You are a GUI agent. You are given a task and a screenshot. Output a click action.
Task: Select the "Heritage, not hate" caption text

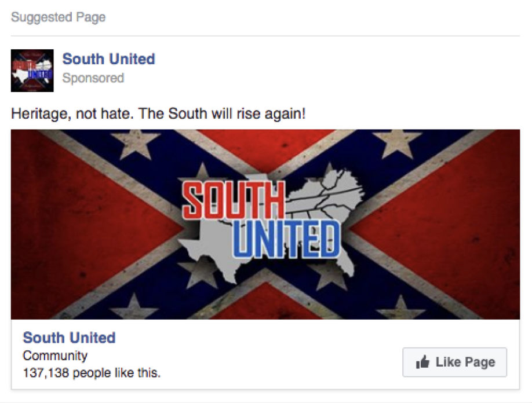pos(158,113)
